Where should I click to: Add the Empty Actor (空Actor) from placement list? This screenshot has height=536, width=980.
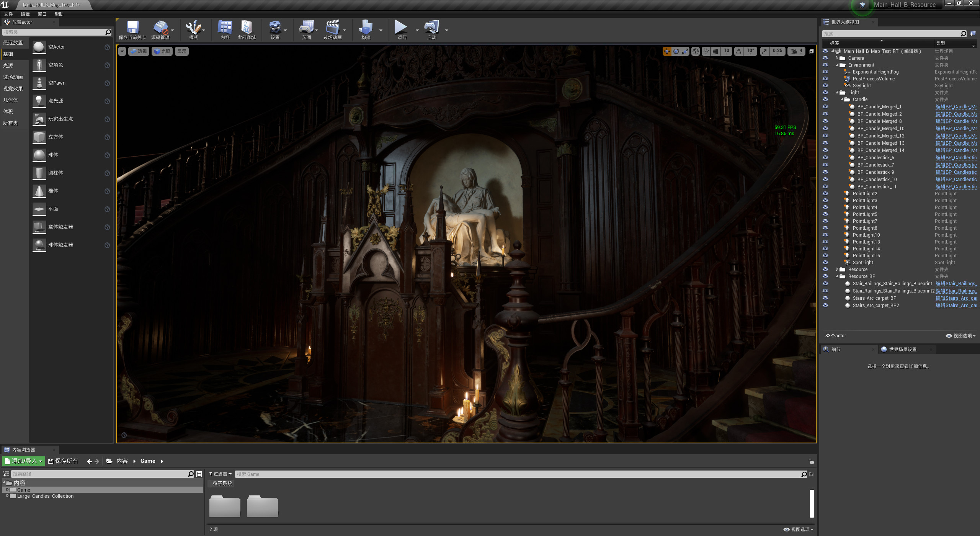pyautogui.click(x=71, y=47)
